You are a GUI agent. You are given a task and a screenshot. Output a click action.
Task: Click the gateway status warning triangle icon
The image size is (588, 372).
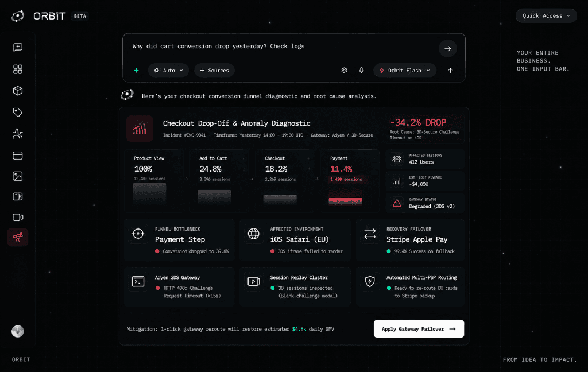397,203
